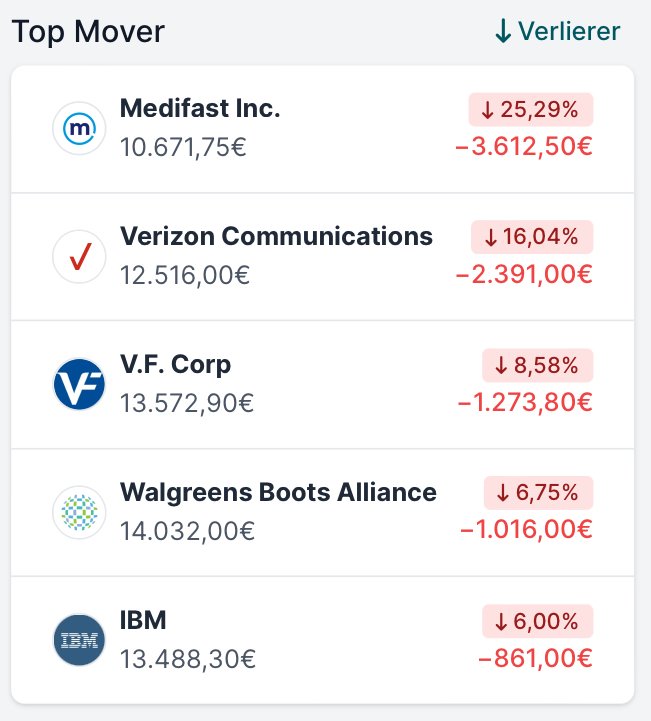Click the Verizon checkmark logo icon
This screenshot has width=651, height=721.
[79, 257]
